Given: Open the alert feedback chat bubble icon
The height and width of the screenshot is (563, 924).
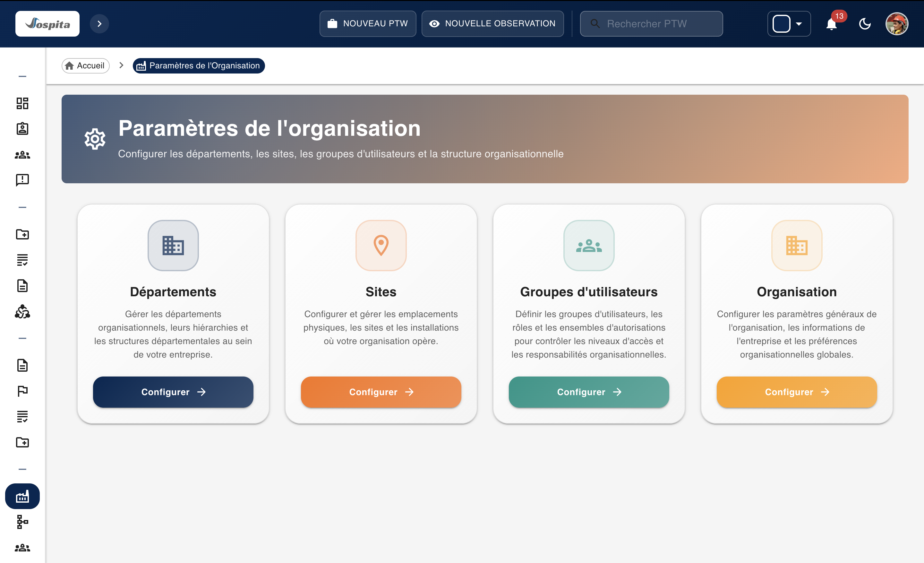Looking at the screenshot, I should coord(22,180).
